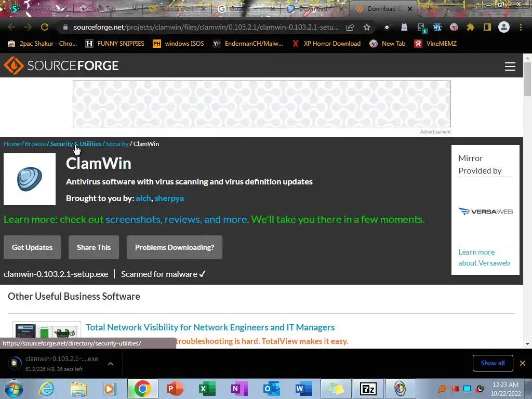Open New Tab bookmark in bookmarks bar
532x399 pixels.
(x=388, y=44)
